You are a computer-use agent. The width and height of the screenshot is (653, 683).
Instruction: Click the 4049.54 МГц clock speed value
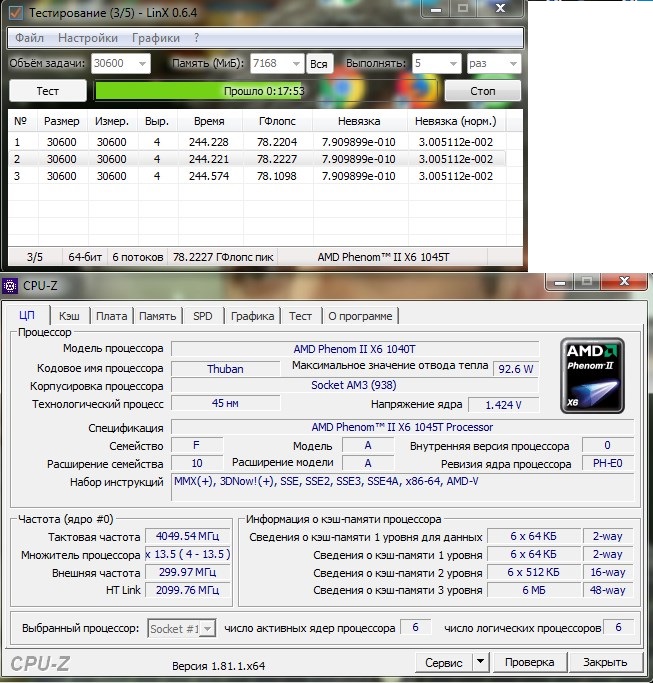(x=187, y=536)
